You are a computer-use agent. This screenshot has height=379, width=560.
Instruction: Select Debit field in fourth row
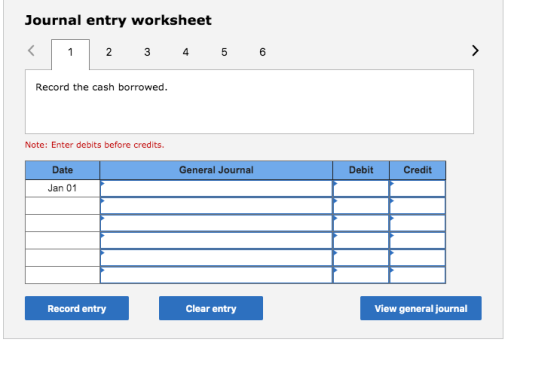(x=361, y=240)
